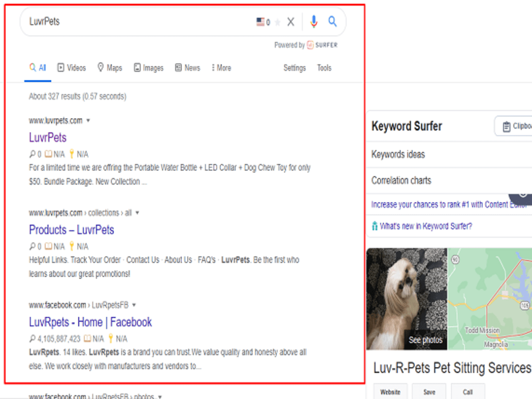Expand the Keywords ideas section
Screen dimensions: 532x399
449,154
